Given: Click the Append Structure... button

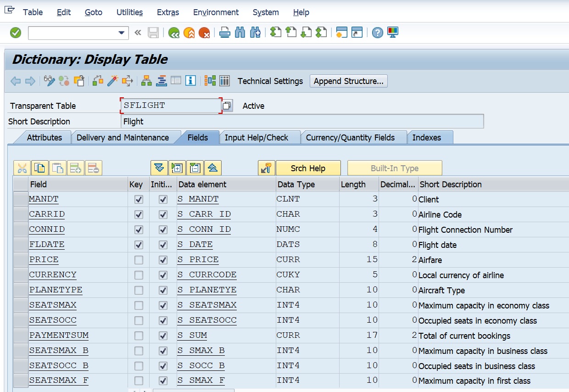Looking at the screenshot, I should [x=349, y=81].
